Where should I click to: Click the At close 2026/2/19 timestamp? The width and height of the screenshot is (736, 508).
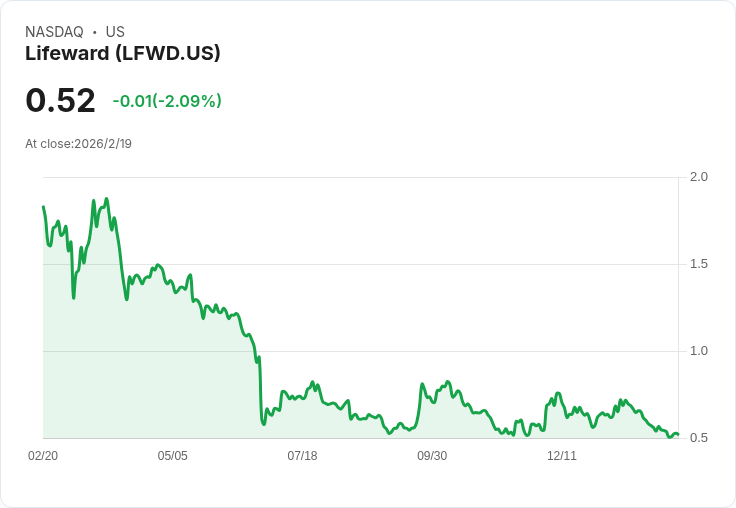coord(78,144)
